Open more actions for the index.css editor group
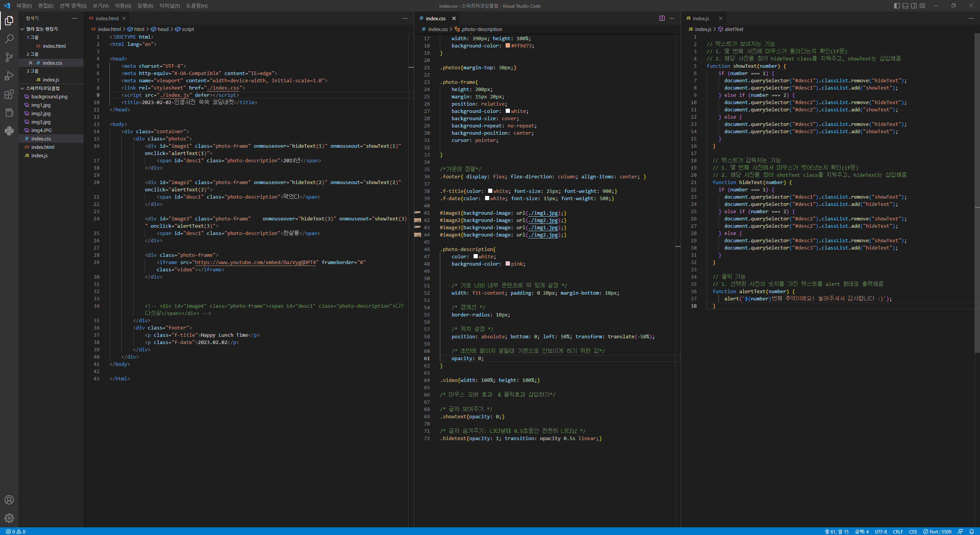 672,18
